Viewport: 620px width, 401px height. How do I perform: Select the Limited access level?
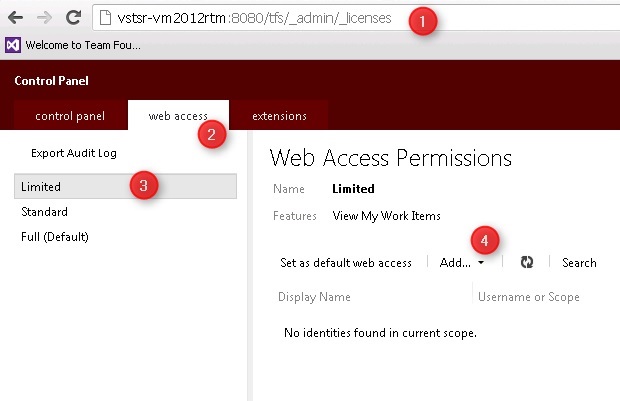[42, 187]
